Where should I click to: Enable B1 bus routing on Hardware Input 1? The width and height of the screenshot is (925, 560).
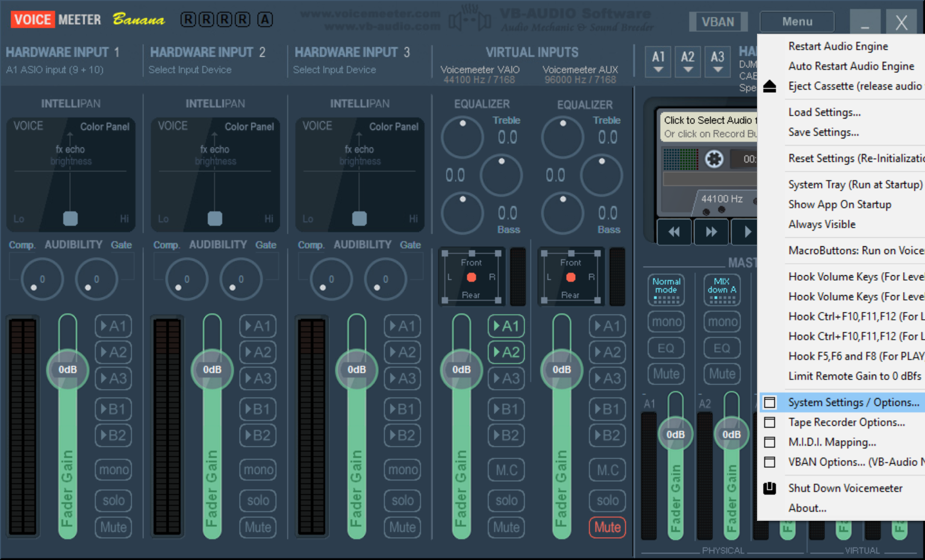click(113, 409)
